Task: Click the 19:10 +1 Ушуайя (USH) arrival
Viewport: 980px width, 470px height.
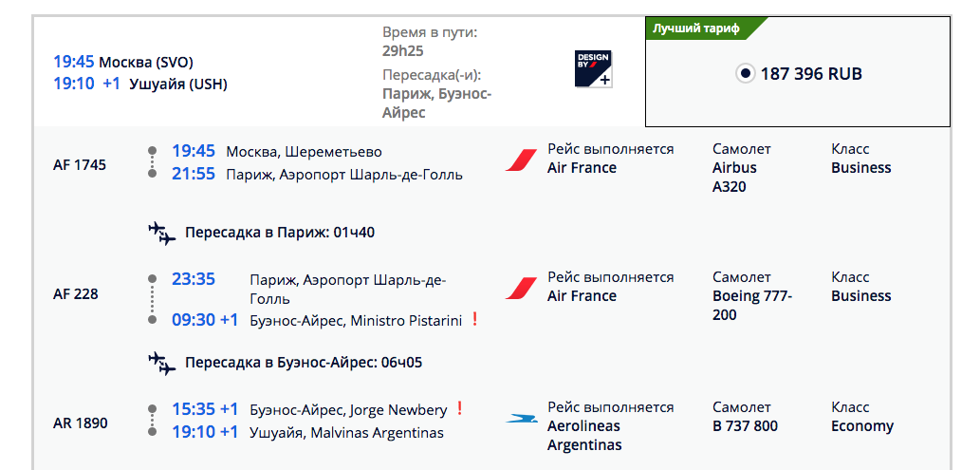Action: click(x=139, y=84)
